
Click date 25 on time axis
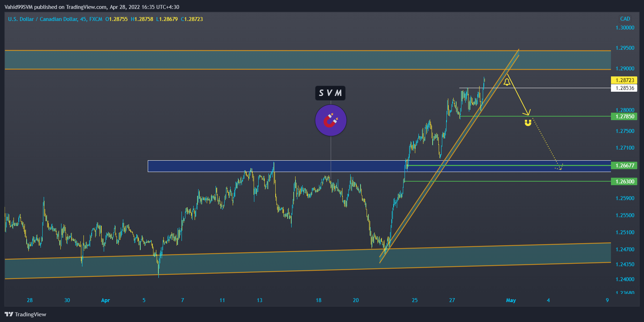[x=415, y=300]
